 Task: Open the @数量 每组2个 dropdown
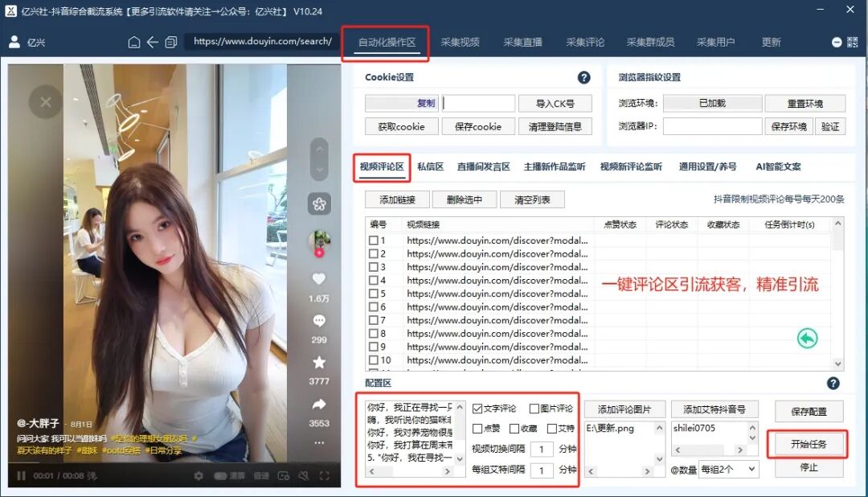click(728, 470)
